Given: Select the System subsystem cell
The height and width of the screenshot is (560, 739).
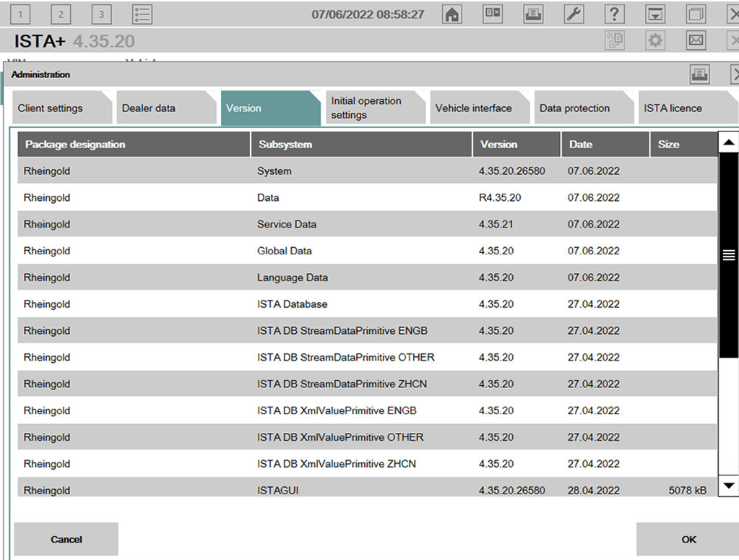Looking at the screenshot, I should pyautogui.click(x=275, y=171).
